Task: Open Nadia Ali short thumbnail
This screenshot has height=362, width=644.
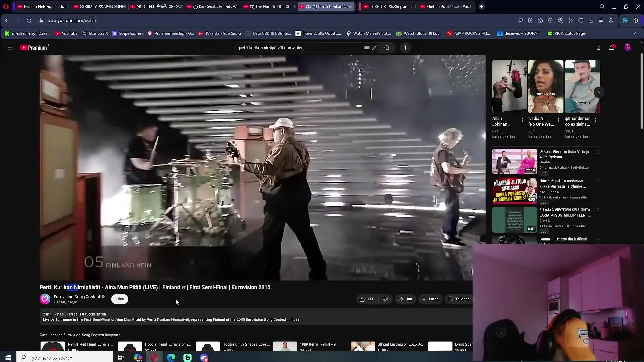Action: [545, 86]
